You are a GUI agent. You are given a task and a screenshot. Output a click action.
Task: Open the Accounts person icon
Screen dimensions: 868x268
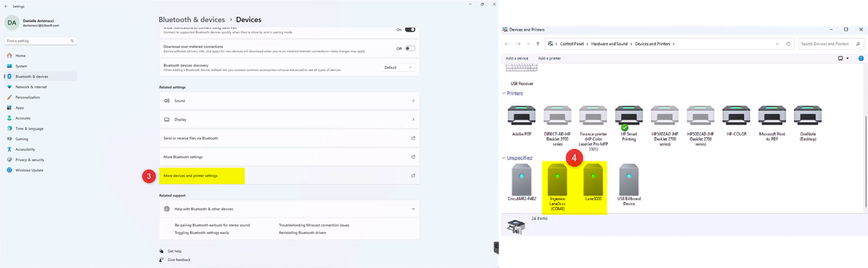click(x=10, y=118)
